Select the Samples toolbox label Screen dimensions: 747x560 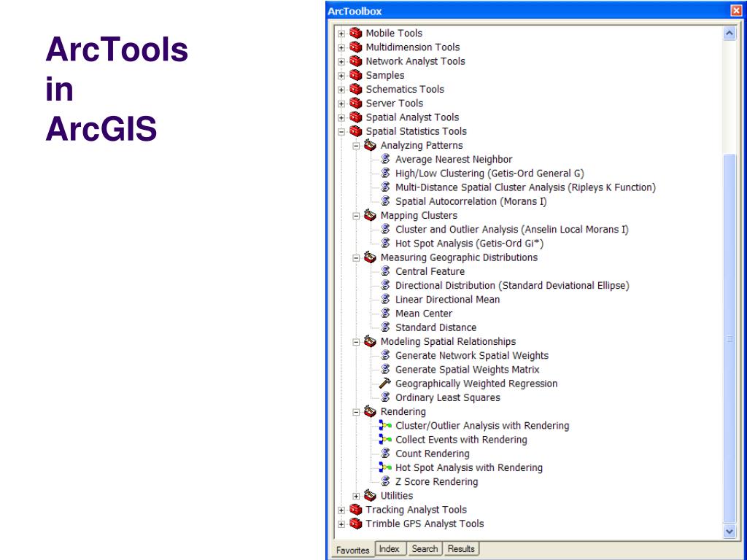(384, 75)
